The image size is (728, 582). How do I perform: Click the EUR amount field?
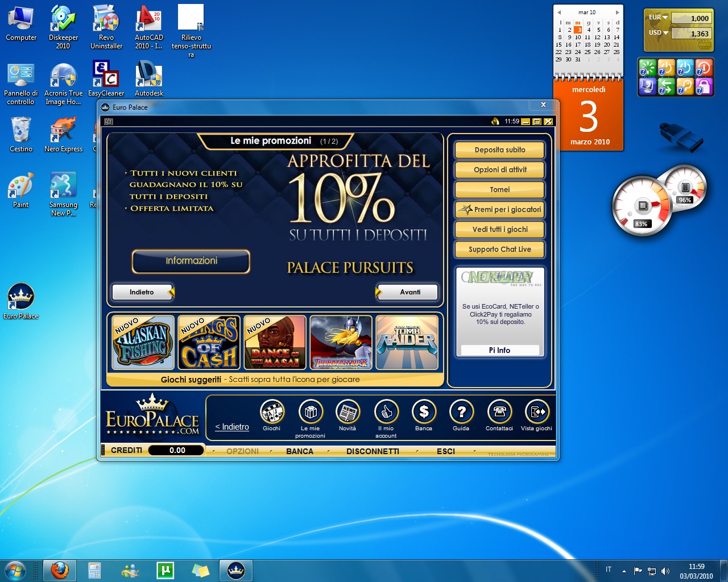[691, 18]
